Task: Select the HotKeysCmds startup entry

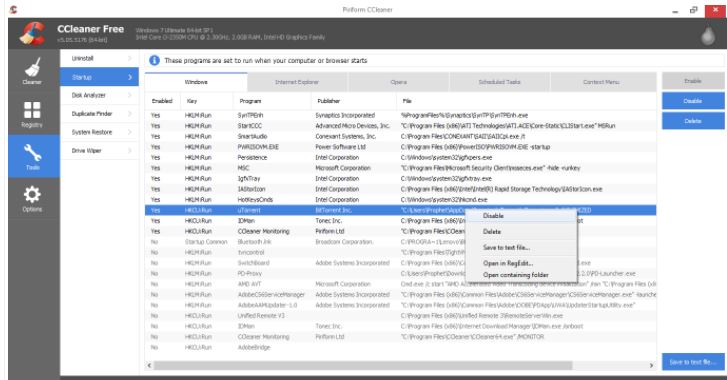Action: click(x=401, y=200)
